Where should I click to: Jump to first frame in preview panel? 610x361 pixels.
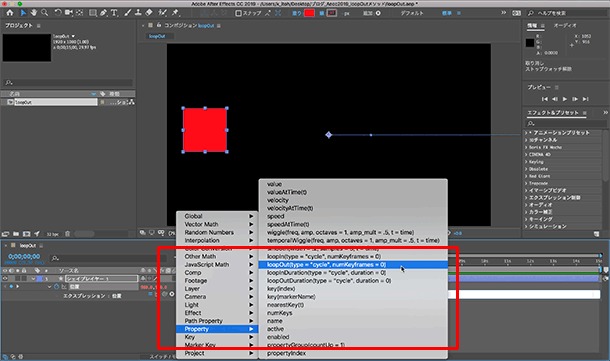pyautogui.click(x=545, y=99)
